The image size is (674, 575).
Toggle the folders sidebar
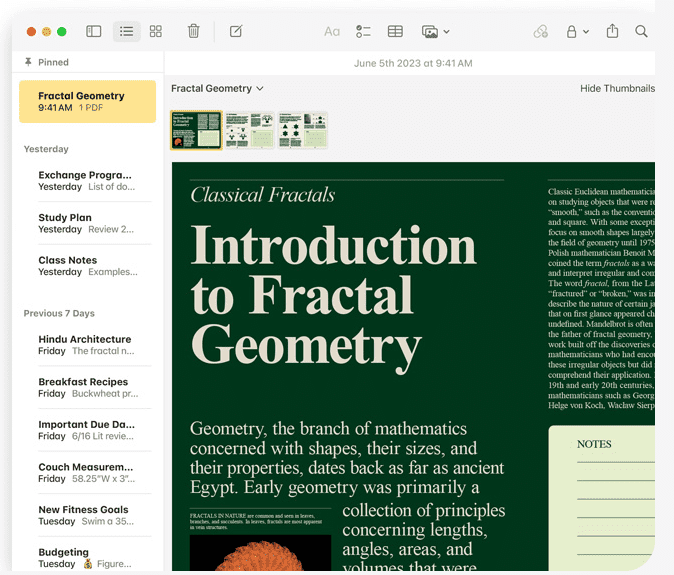tap(93, 31)
